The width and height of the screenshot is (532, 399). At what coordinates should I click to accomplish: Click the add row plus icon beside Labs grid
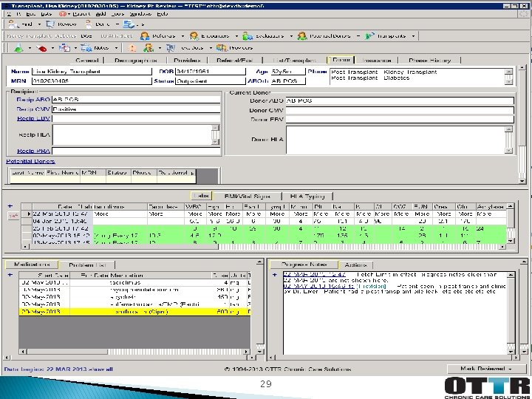pyautogui.click(x=10, y=205)
